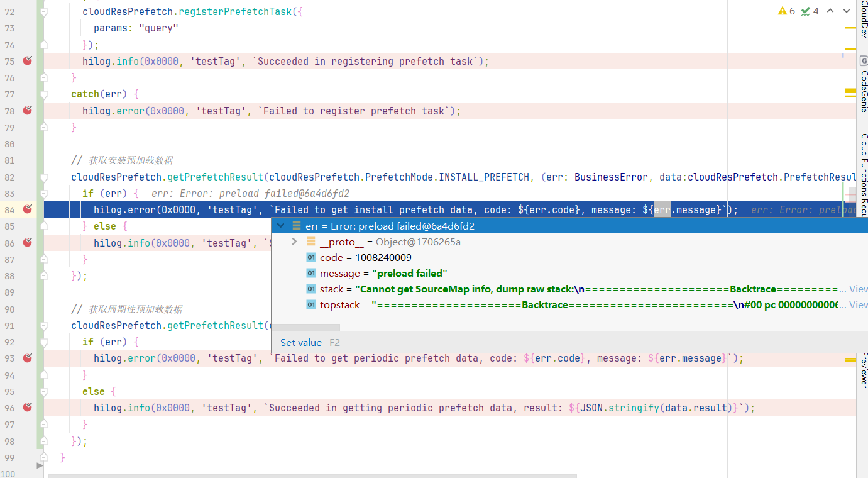Toggle the breakpoint on line 78
The width and height of the screenshot is (868, 478).
coord(27,111)
